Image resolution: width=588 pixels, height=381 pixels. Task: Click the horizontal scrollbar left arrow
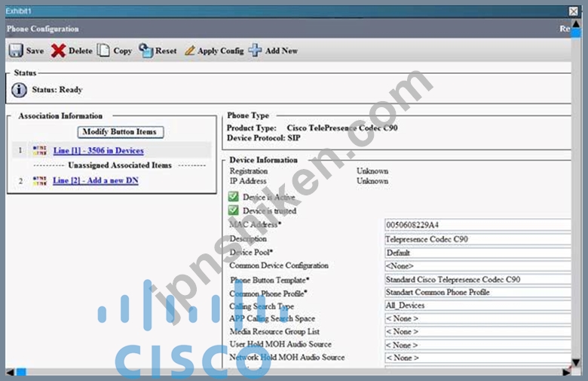10,372
